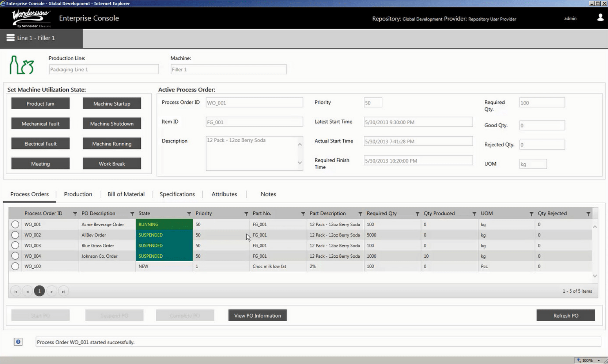Click the Process Order ID field WO_001
Screen dimensions: 608x364
(254, 103)
